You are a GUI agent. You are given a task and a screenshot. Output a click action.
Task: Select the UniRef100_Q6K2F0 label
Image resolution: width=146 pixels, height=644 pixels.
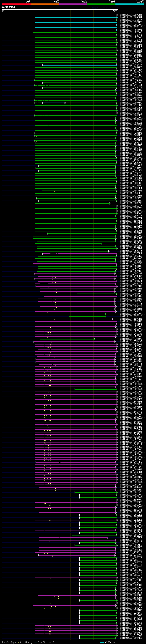[x=131, y=135]
